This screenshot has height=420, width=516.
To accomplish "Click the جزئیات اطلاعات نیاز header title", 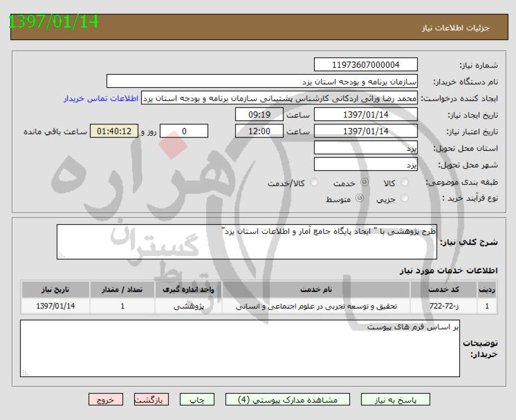I will point(456,28).
